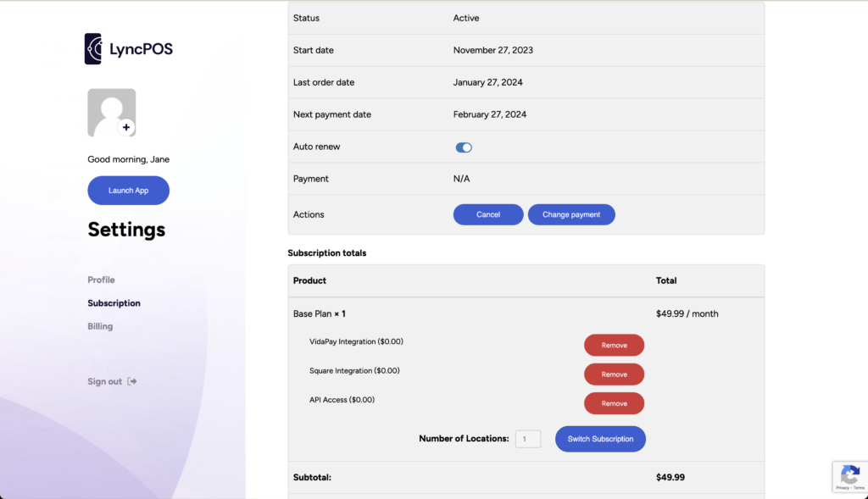Image resolution: width=868 pixels, height=499 pixels.
Task: Click the Change payment button
Action: (571, 214)
